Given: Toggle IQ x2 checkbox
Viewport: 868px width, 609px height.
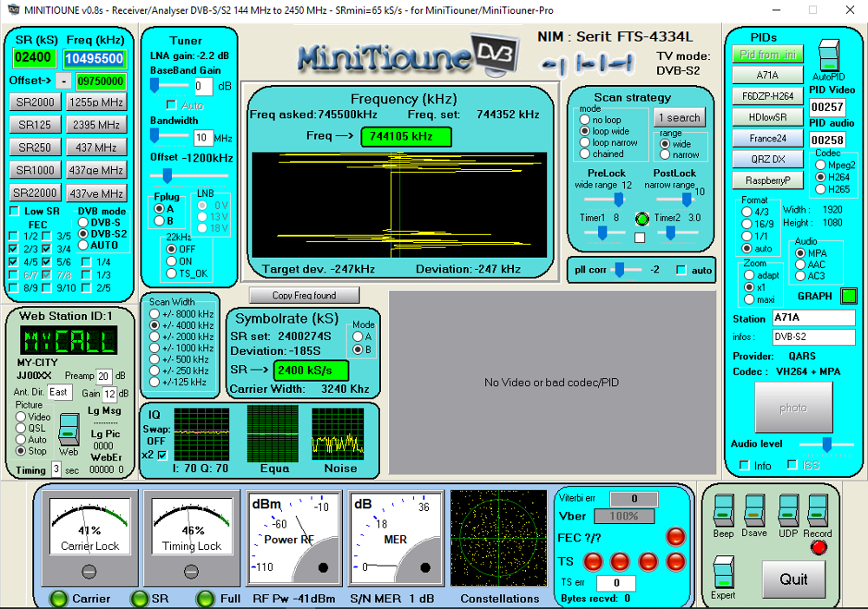Looking at the screenshot, I should tap(162, 455).
